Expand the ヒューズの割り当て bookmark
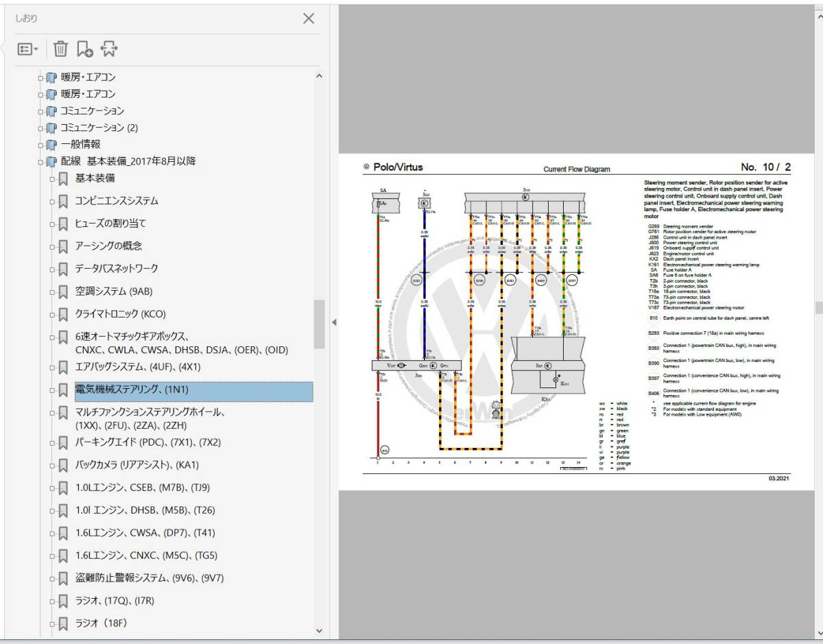The height and width of the screenshot is (644, 823). point(52,224)
